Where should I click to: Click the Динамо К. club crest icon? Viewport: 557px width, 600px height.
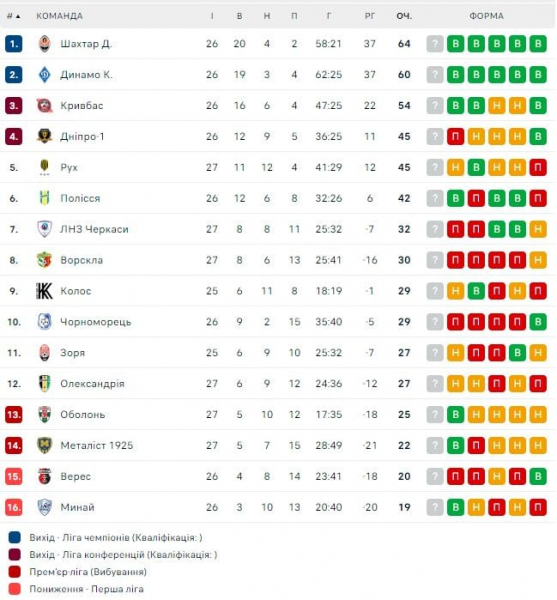[x=44, y=75]
